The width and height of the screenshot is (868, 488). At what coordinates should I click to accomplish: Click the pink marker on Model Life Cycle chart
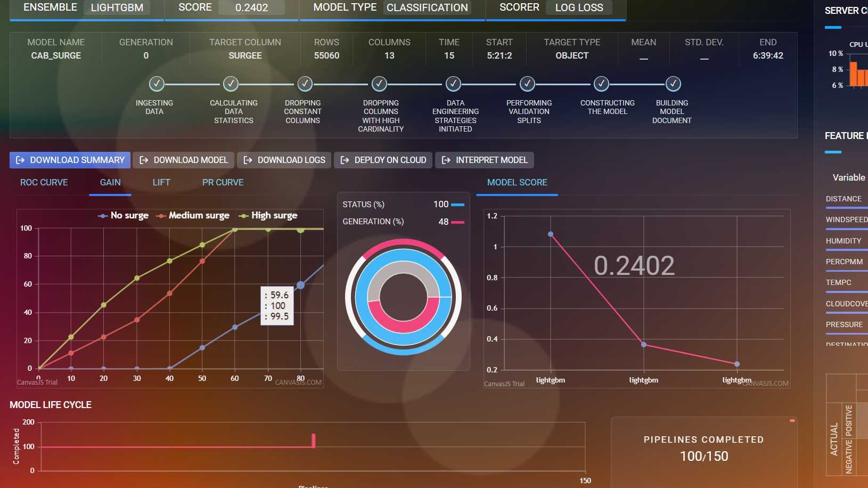[314, 441]
